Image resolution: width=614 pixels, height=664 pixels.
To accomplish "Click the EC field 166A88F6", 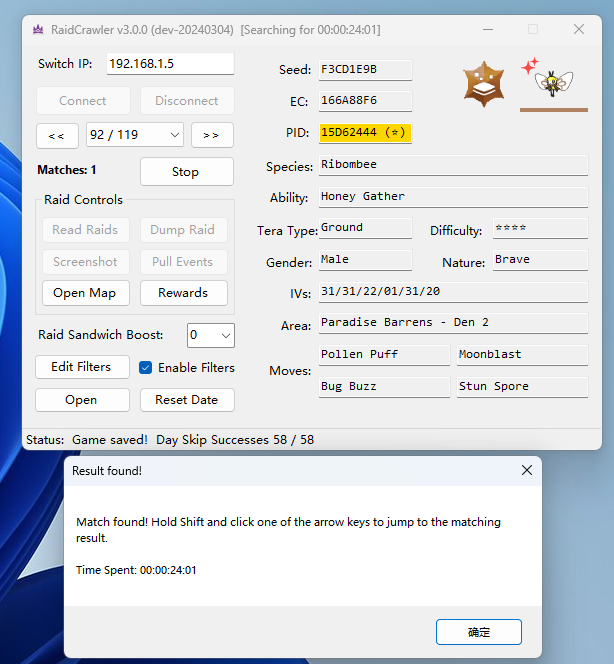I will click(x=365, y=101).
